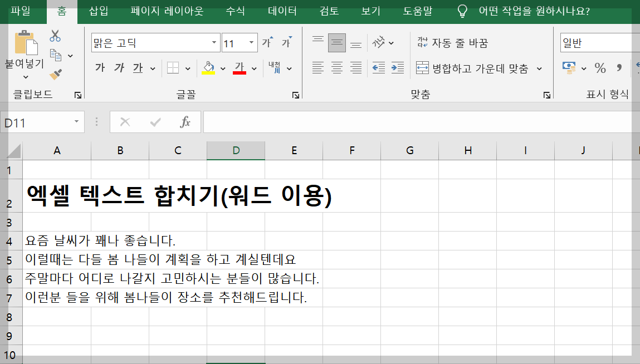Open the 데이터 ribbon tab

(x=281, y=10)
